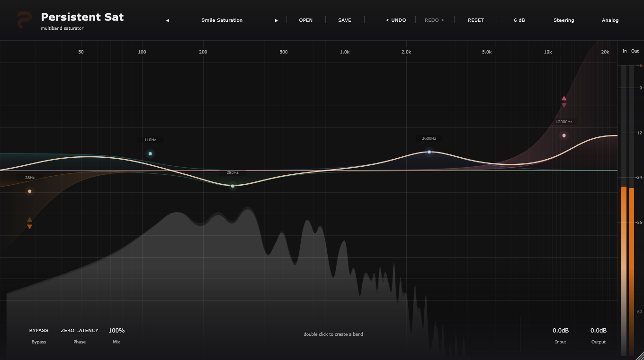Click the Output 0.0dB gain value
The image size is (644, 360).
point(599,331)
